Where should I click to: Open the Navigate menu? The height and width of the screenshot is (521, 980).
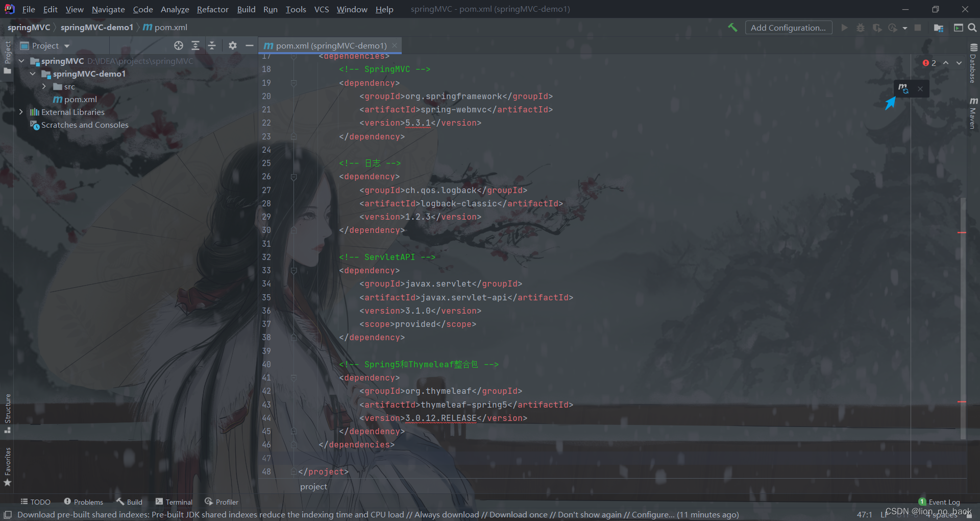pyautogui.click(x=108, y=9)
